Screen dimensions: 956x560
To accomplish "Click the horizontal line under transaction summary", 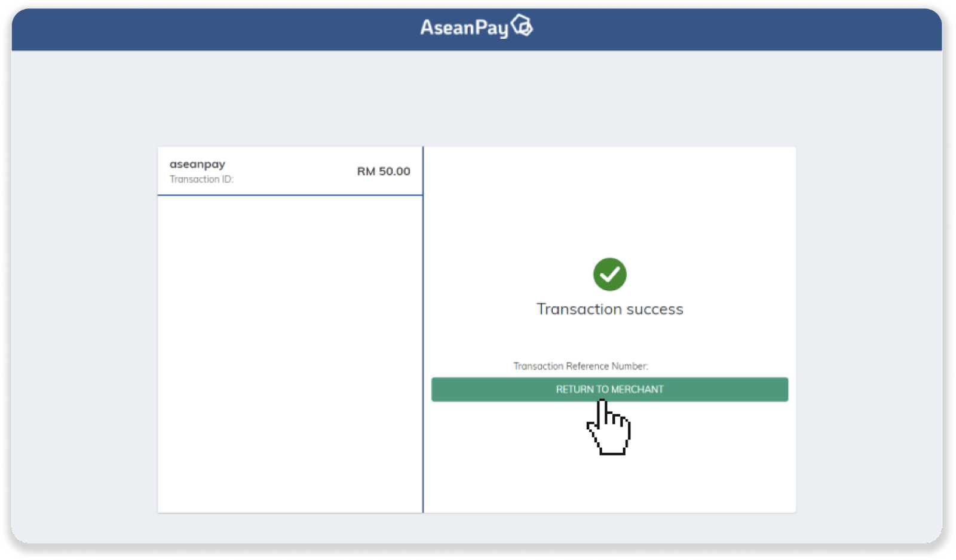I will click(290, 195).
